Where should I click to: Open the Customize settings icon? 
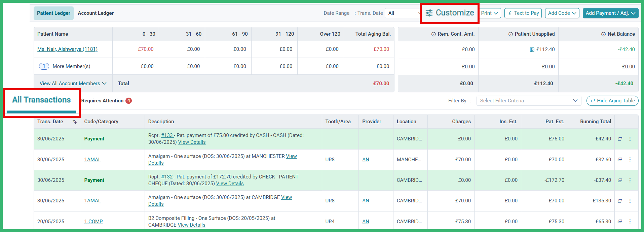click(429, 13)
